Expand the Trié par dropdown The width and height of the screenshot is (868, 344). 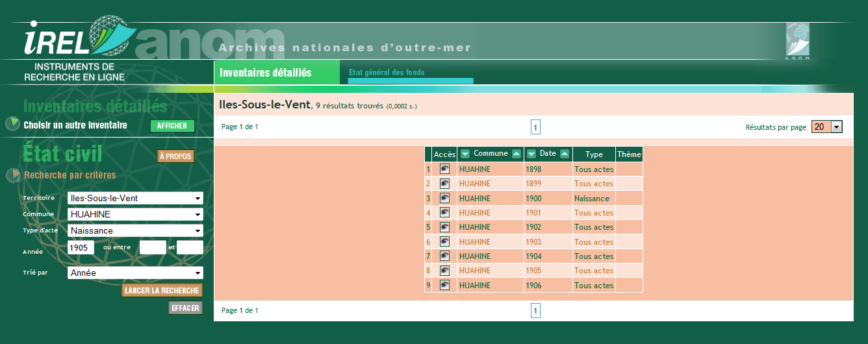[x=135, y=273]
